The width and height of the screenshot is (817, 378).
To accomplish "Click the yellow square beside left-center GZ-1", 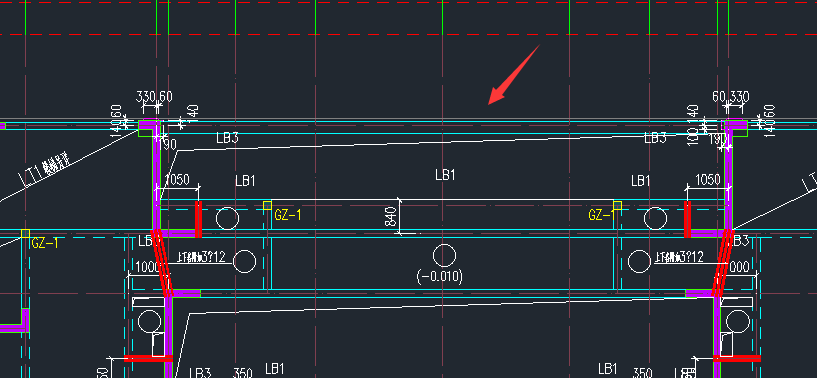I will (x=267, y=205).
